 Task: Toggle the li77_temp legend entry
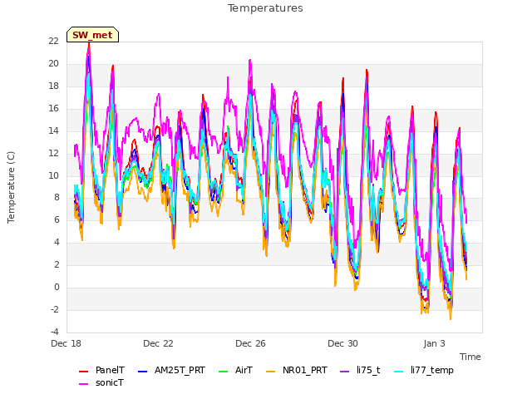424,370
